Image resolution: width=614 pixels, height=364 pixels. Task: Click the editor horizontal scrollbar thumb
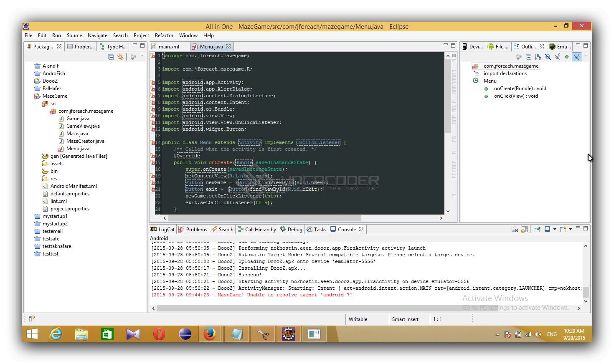click(265, 218)
